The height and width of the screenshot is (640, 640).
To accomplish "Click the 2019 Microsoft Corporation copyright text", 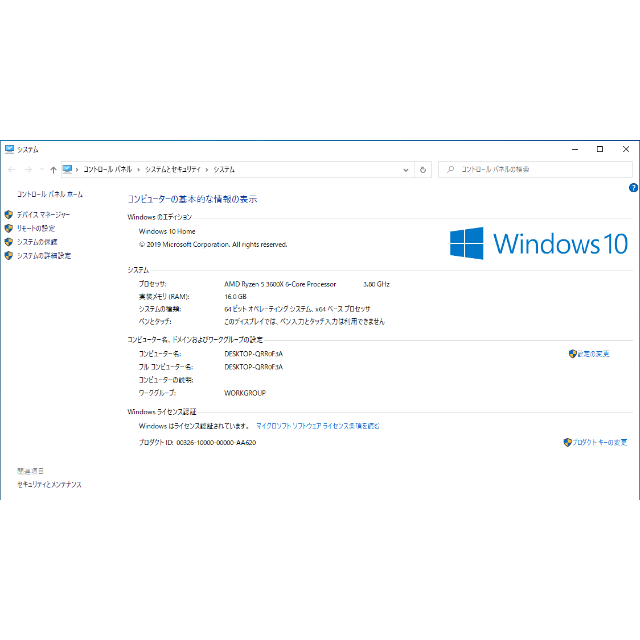I will 213,244.
